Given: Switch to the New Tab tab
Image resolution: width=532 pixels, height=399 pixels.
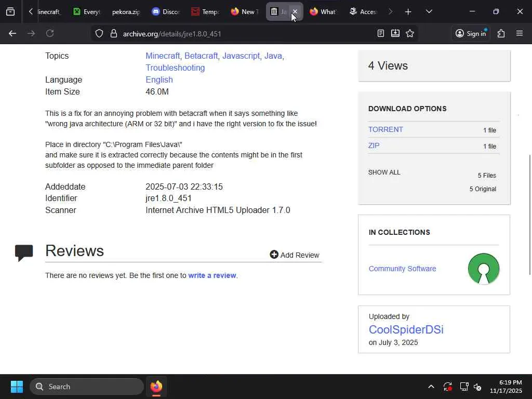Looking at the screenshot, I should tap(245, 12).
